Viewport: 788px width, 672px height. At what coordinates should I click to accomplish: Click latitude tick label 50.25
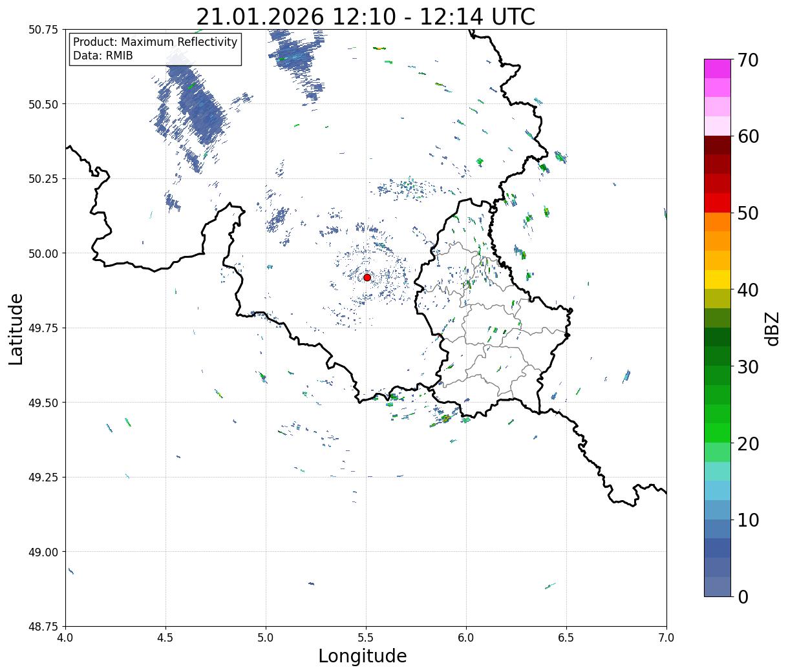point(43,179)
